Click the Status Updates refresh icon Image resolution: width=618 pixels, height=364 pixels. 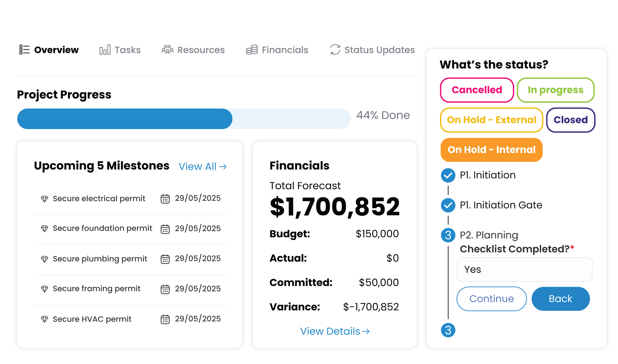click(x=335, y=49)
